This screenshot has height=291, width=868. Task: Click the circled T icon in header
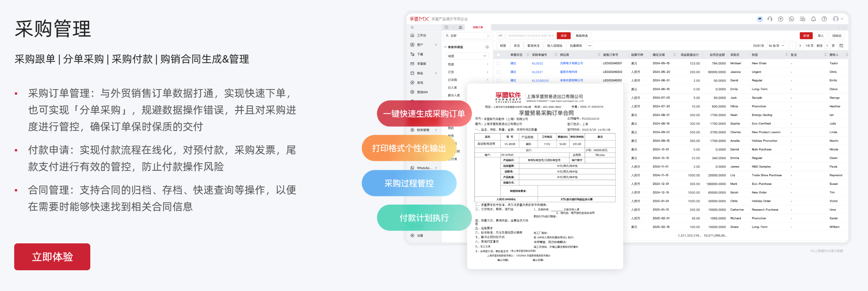tap(781, 19)
